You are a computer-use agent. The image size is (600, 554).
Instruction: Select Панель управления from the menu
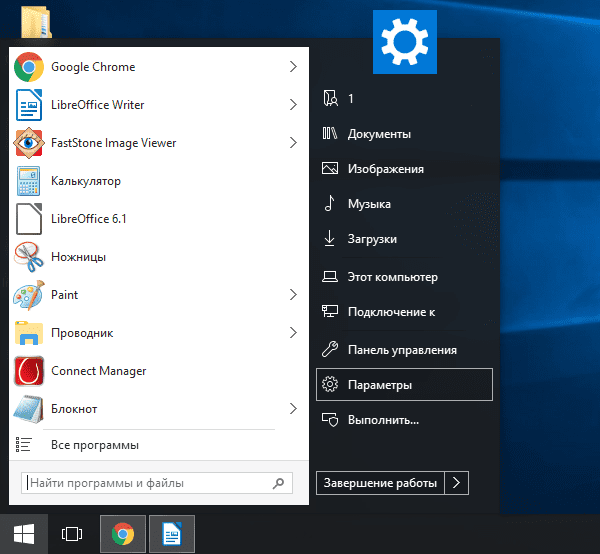pos(401,350)
